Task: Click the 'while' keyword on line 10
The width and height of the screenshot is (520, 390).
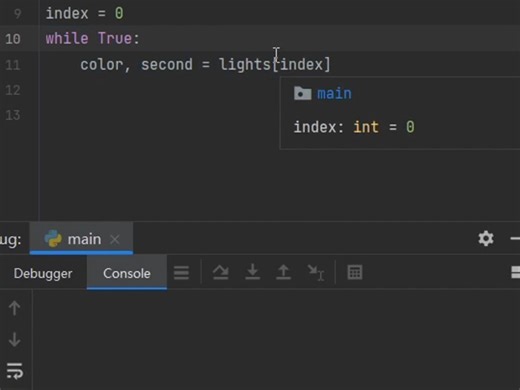Action: [67, 38]
